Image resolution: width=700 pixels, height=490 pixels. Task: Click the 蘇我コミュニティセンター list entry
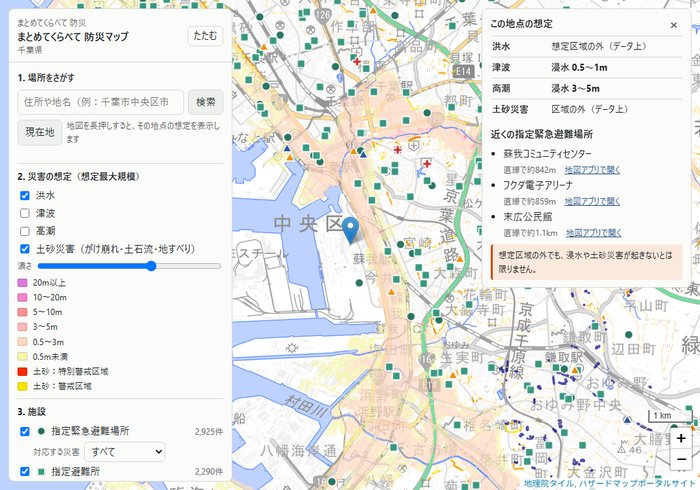547,154
